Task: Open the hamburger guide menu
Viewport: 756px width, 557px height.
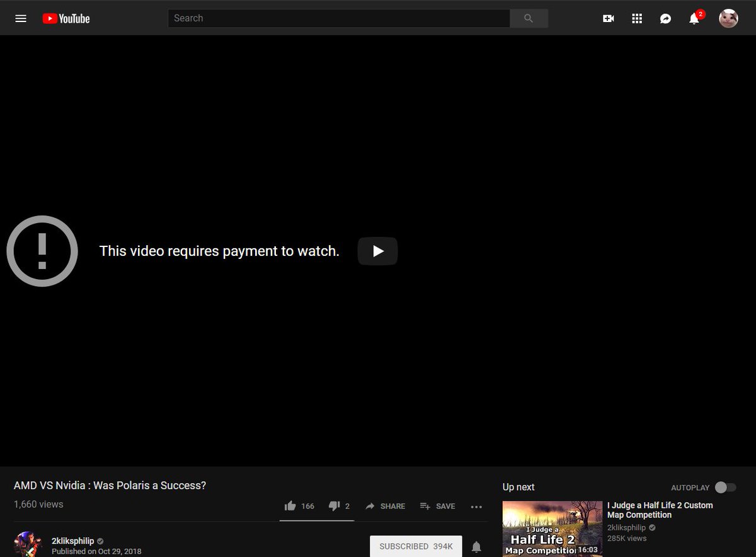Action: [21, 18]
